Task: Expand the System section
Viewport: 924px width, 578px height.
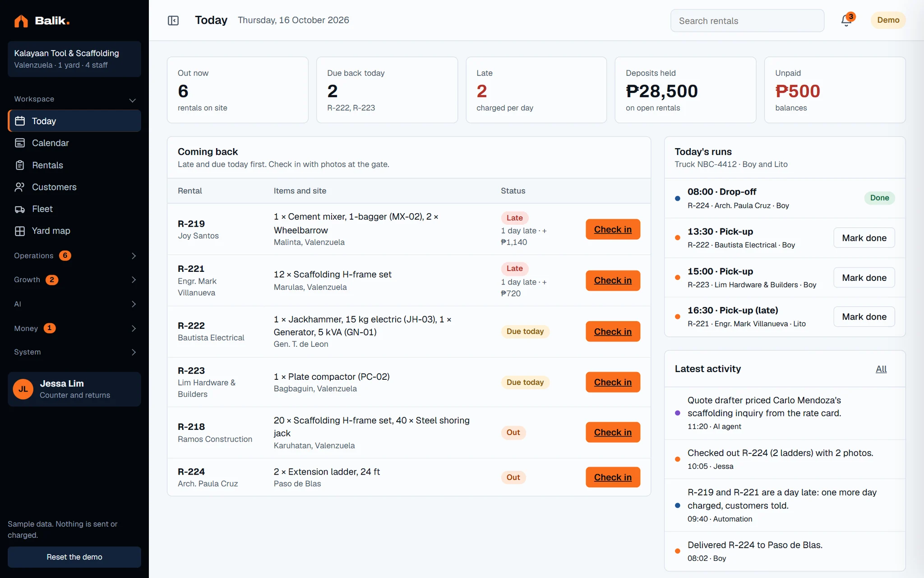Action: (74, 352)
